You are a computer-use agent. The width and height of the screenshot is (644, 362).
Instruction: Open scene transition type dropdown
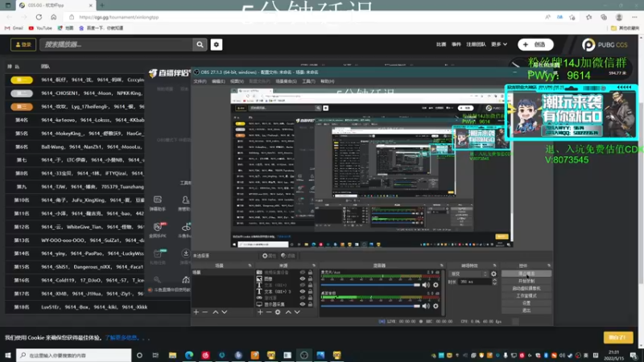pos(469,274)
